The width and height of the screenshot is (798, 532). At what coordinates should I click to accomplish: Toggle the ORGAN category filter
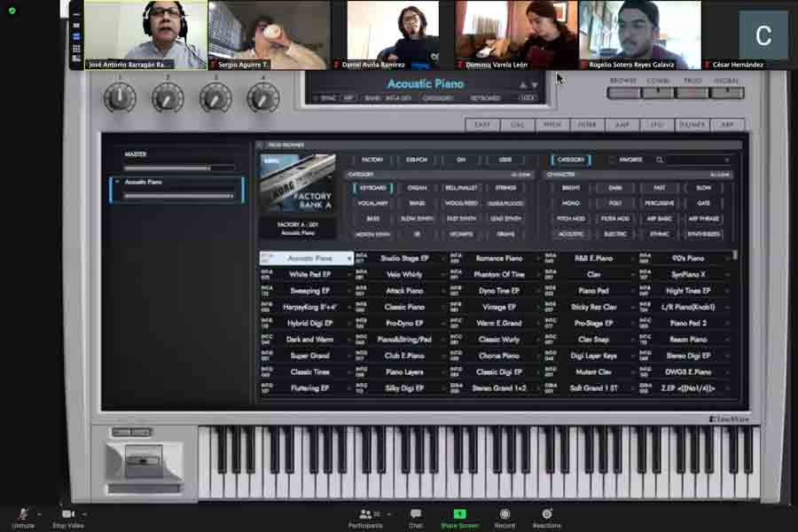(x=417, y=188)
